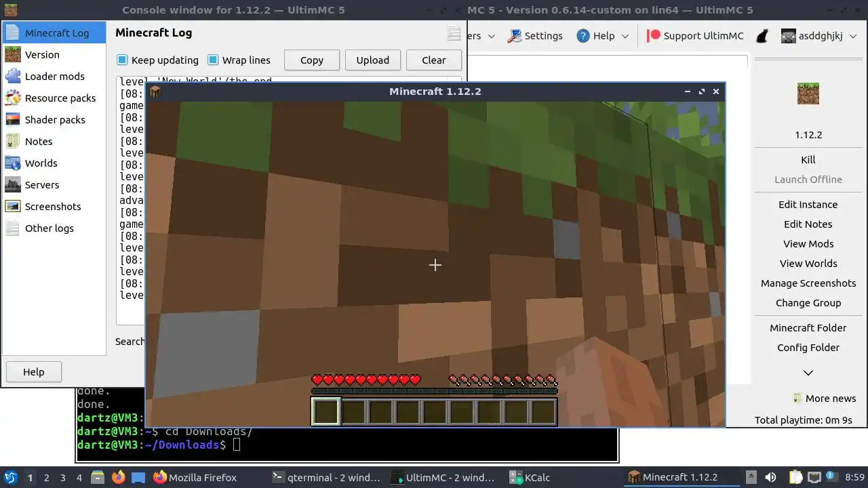
Task: Click the Other logs document icon
Action: [x=13, y=228]
